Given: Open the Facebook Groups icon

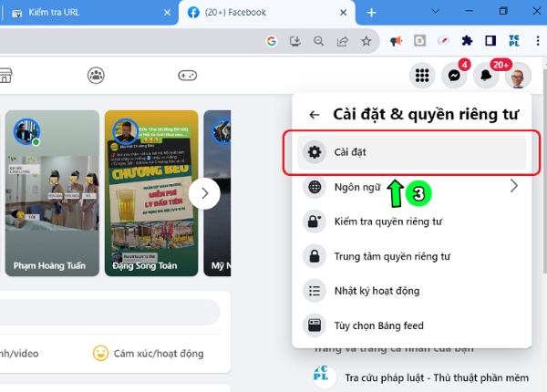Looking at the screenshot, I should [x=96, y=76].
